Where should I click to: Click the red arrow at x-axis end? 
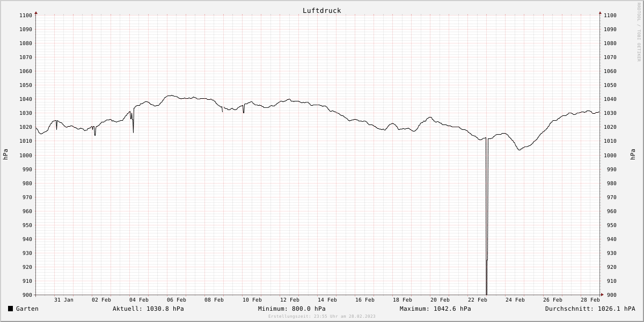602,295
